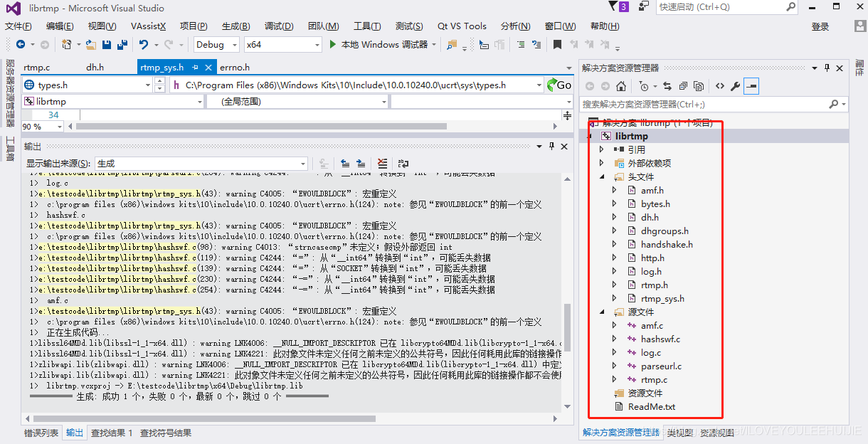Open the Qt VS Tools menu
Image resolution: width=868 pixels, height=444 pixels.
(x=461, y=26)
